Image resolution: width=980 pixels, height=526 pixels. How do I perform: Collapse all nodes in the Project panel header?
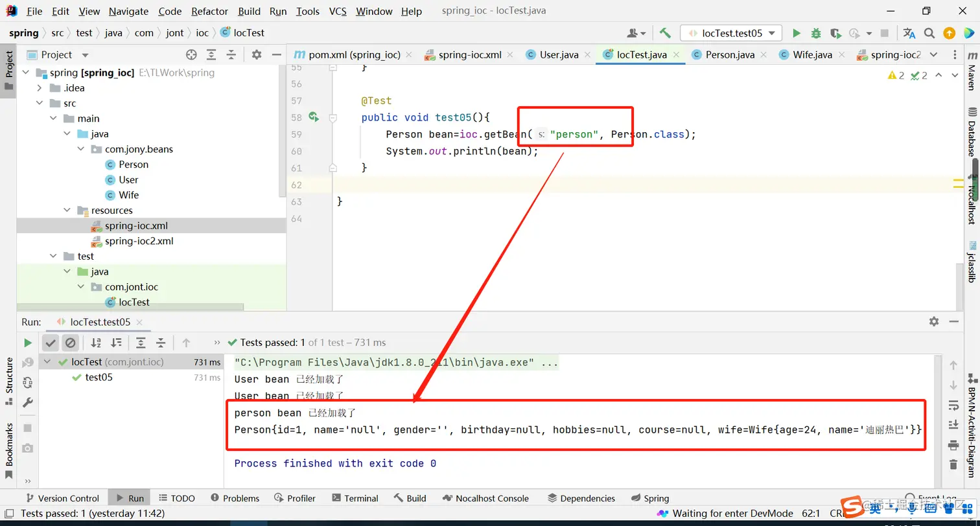pyautogui.click(x=231, y=55)
